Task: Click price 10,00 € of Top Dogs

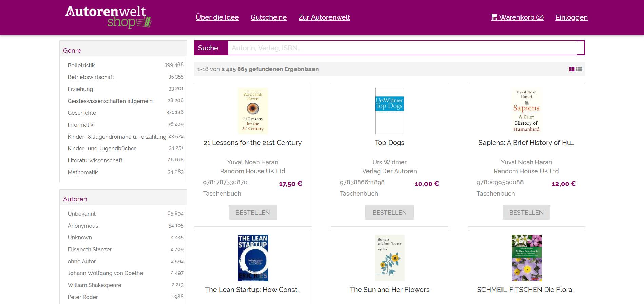Action: click(427, 184)
